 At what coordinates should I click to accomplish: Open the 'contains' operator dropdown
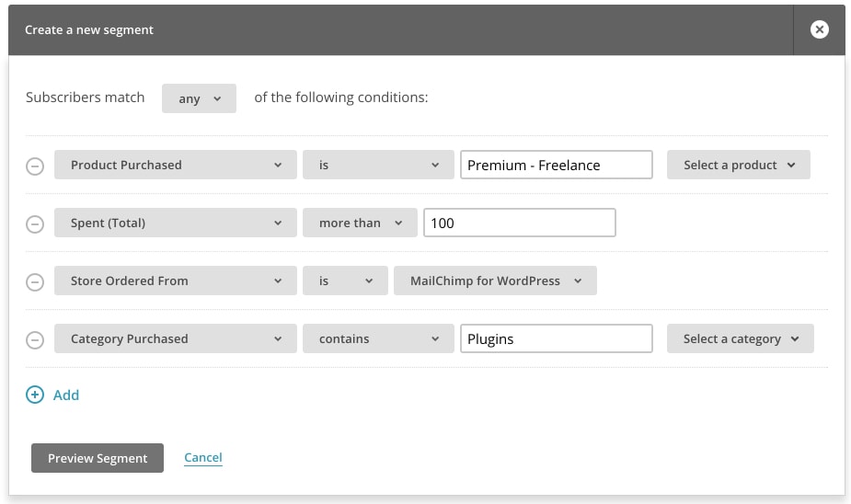tap(378, 338)
